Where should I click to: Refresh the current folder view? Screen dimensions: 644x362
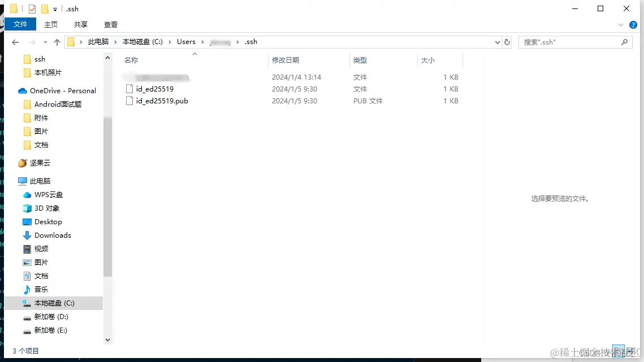pos(507,42)
